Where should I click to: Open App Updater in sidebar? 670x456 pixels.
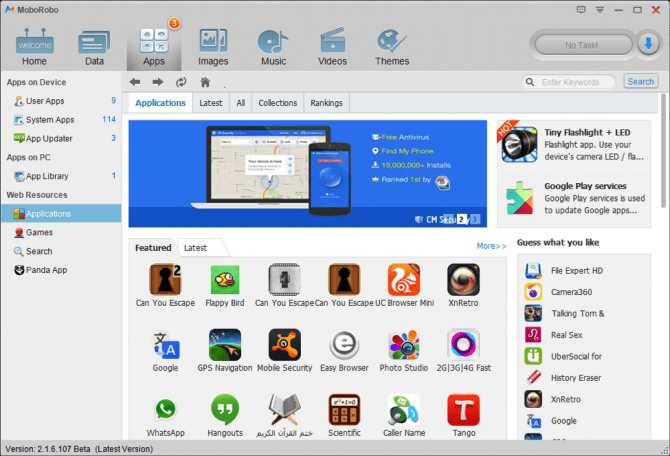[61, 138]
